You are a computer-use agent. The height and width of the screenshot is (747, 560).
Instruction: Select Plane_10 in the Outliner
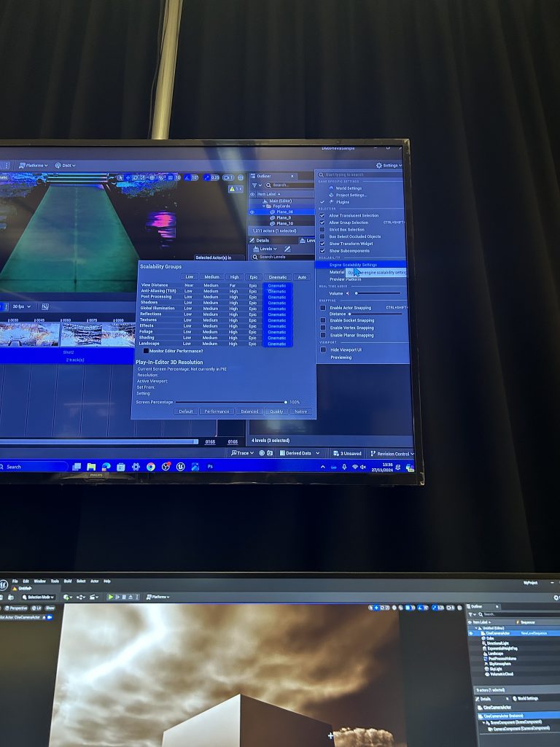click(285, 223)
